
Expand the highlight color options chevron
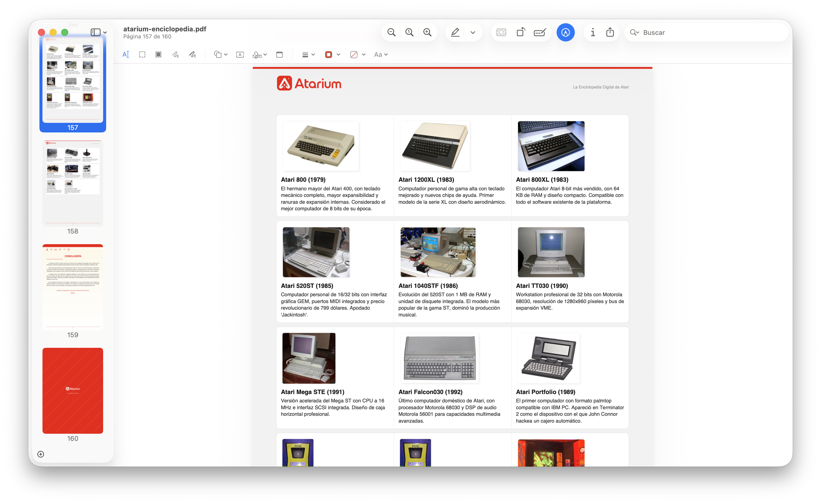point(473,32)
